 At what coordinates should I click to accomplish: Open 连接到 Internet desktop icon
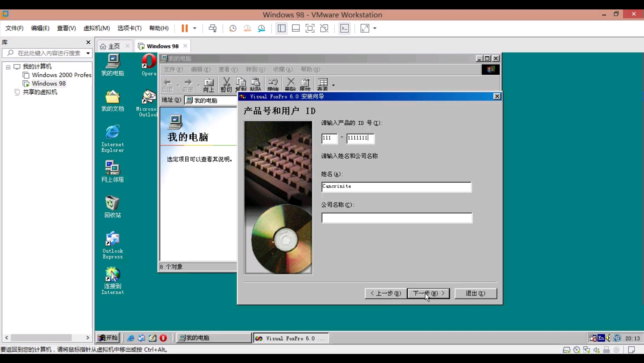pos(113,281)
